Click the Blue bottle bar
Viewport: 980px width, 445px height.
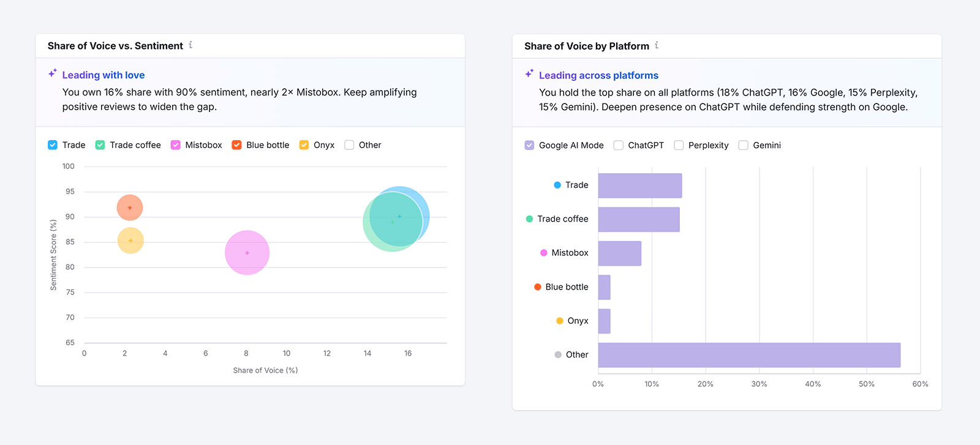click(604, 287)
